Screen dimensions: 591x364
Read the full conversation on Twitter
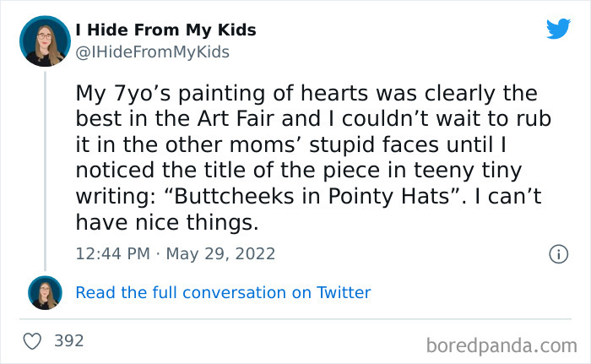tap(223, 293)
